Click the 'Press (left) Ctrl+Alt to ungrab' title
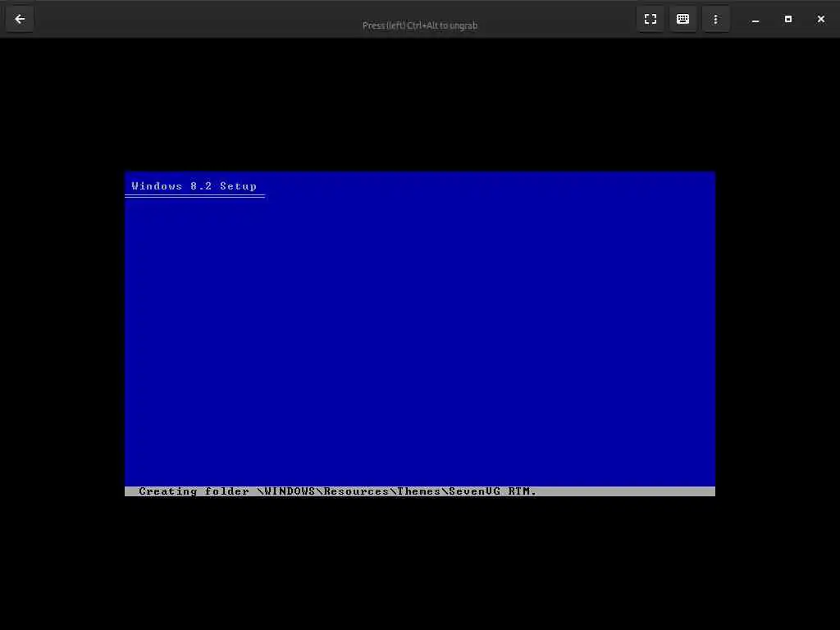The image size is (840, 630). tap(420, 25)
